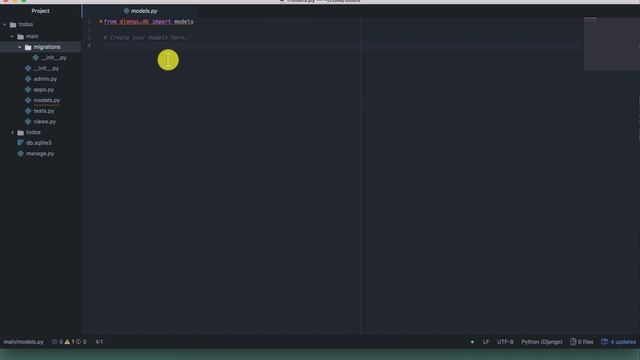Click the Python icon beside tests.py
The image size is (640, 360).
pyautogui.click(x=28, y=111)
